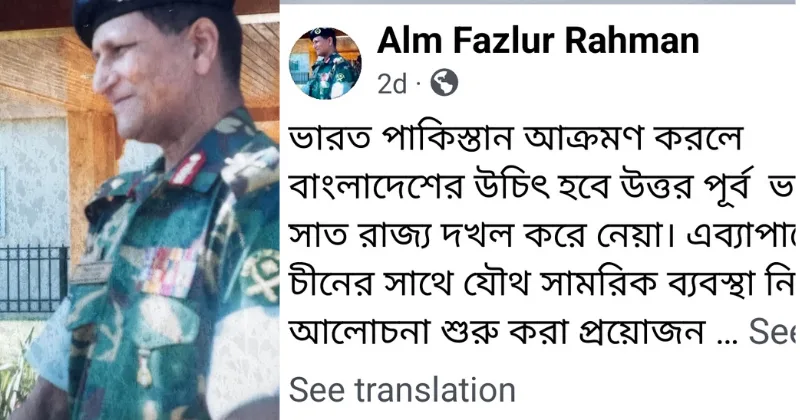This screenshot has width=800, height=420.
Task: Click post line starting ভারত পাকিস্তান
Action: [515, 139]
